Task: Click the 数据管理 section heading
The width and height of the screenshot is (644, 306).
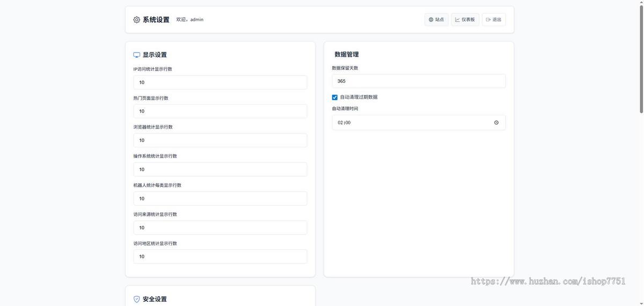Action: (347, 55)
